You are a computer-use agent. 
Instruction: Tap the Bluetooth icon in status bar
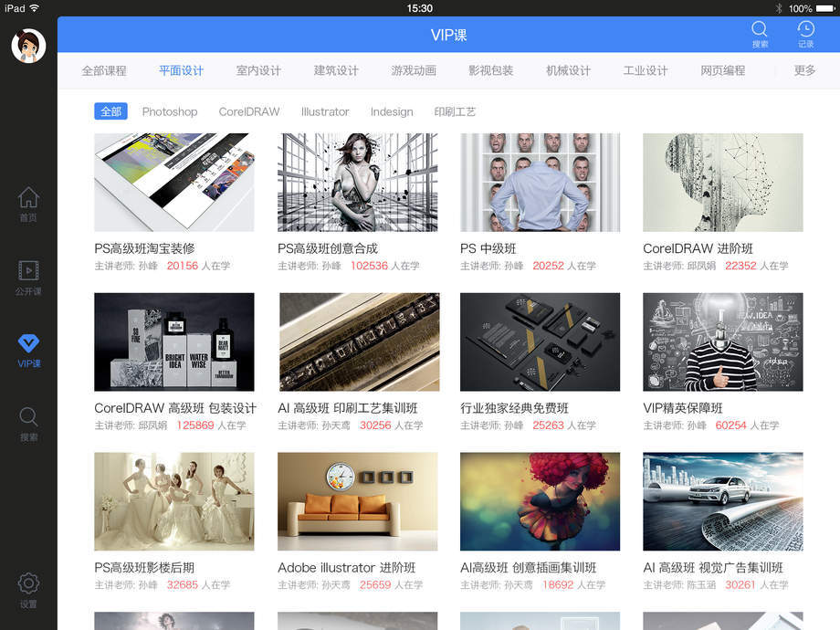coord(779,8)
